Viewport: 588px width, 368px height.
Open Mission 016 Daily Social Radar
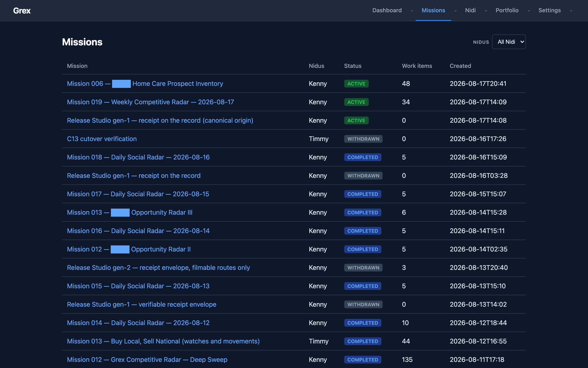click(x=138, y=231)
